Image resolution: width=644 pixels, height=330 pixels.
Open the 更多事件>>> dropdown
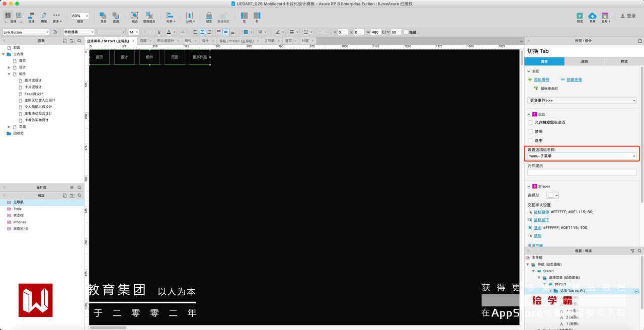point(582,100)
